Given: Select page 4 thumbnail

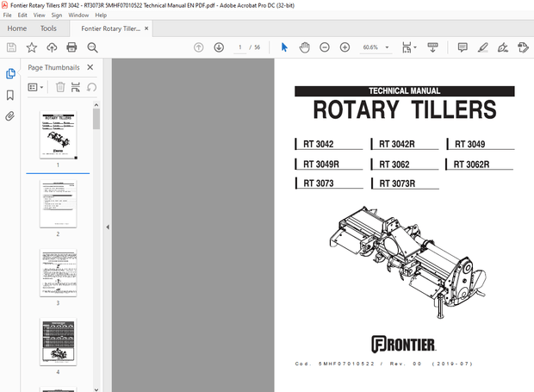Looking at the screenshot, I should coord(58,342).
